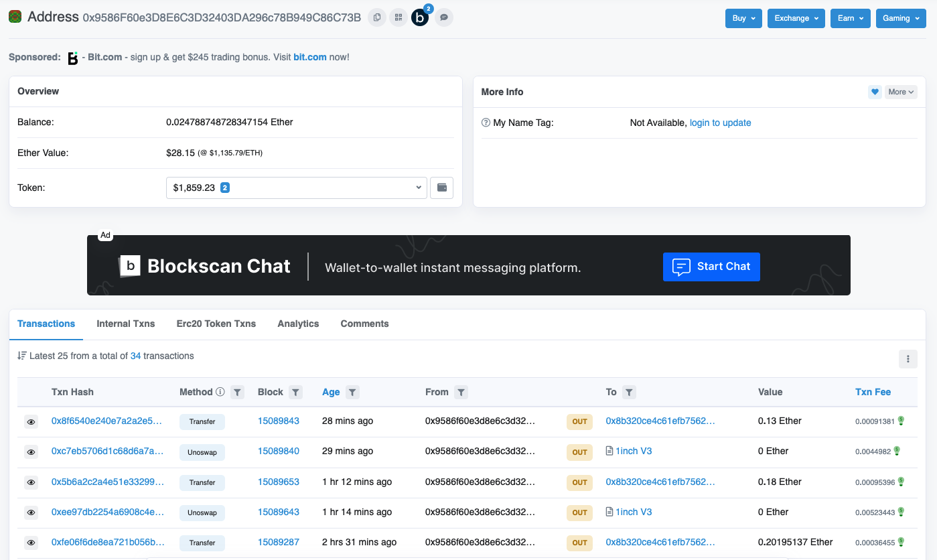Switch to the Internal Txns tab

(125, 324)
